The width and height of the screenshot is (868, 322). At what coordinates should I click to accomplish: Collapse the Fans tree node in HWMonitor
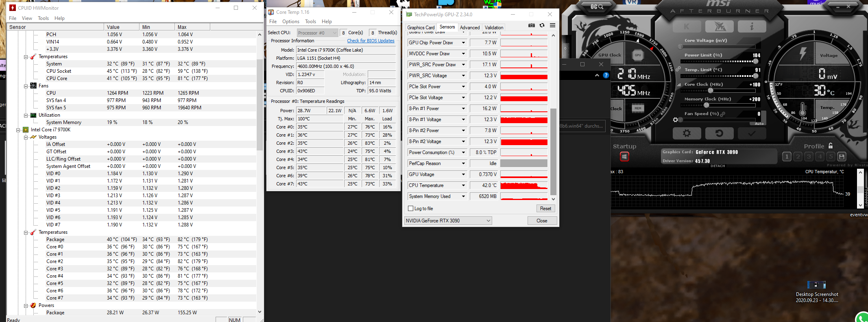pos(26,86)
